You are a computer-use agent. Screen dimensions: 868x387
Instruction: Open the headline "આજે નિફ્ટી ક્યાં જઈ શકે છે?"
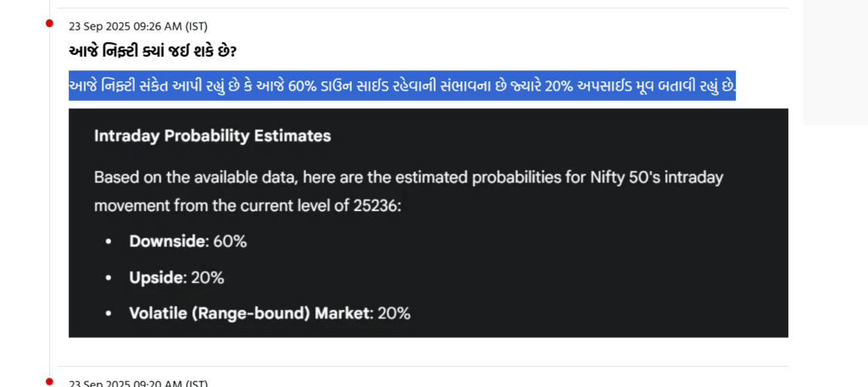point(153,52)
